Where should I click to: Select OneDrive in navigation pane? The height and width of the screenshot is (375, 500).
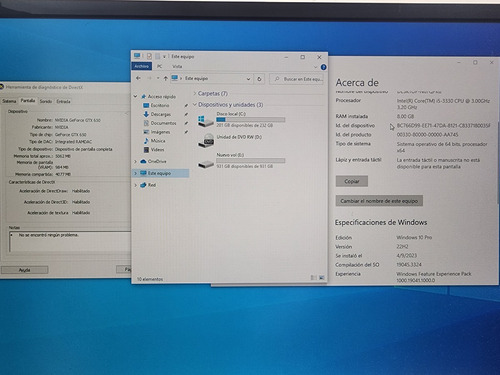point(157,161)
